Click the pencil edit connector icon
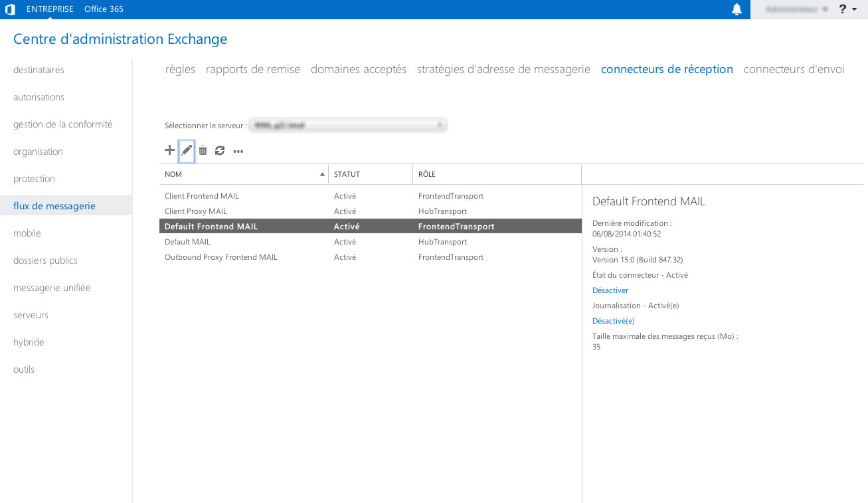868x503 pixels. coord(187,151)
